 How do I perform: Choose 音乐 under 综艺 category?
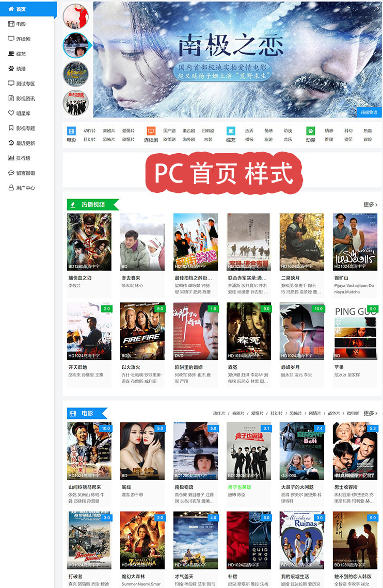(x=288, y=139)
